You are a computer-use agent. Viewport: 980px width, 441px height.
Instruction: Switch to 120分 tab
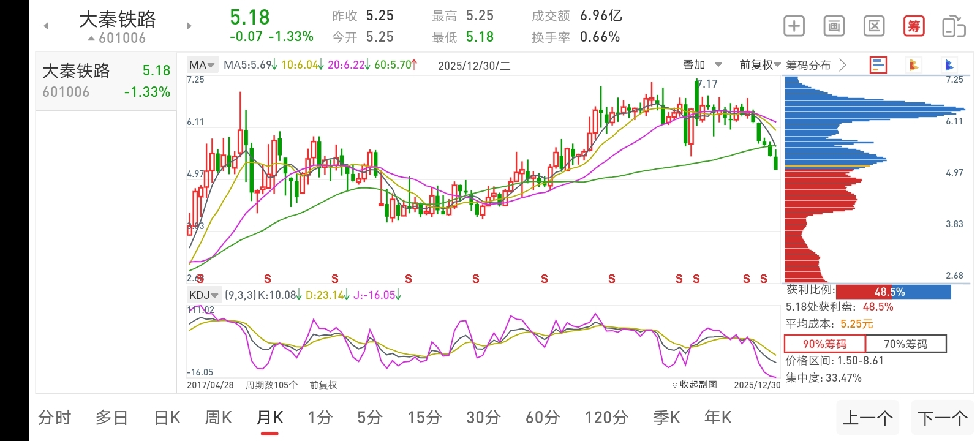click(606, 418)
